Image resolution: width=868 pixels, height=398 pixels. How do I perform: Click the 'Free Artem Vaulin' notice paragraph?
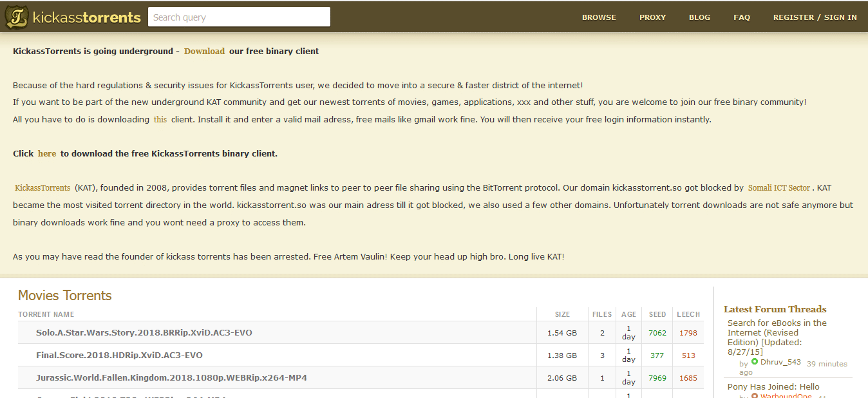pyautogui.click(x=288, y=256)
